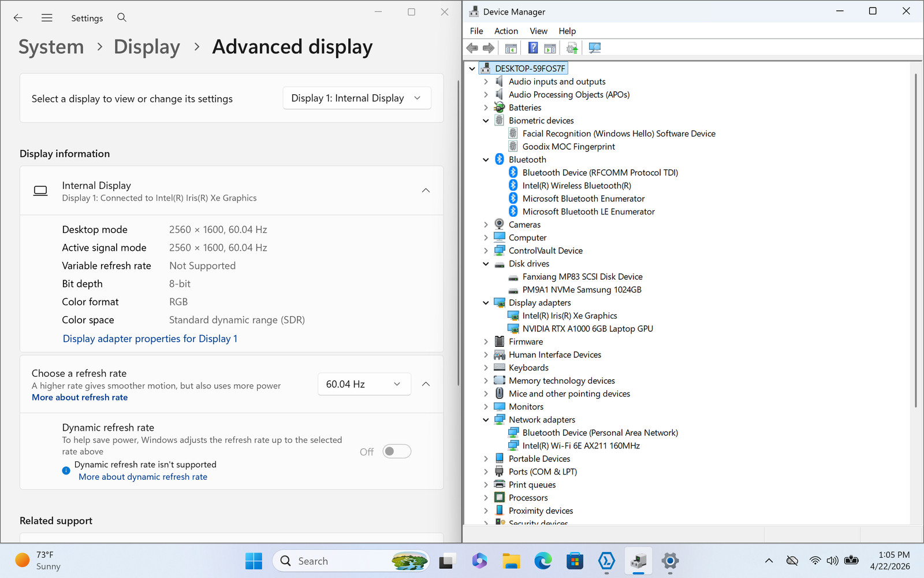Select NVIDIA RTX A1000 6GB Laptop GPU
This screenshot has height=578, width=924.
587,329
